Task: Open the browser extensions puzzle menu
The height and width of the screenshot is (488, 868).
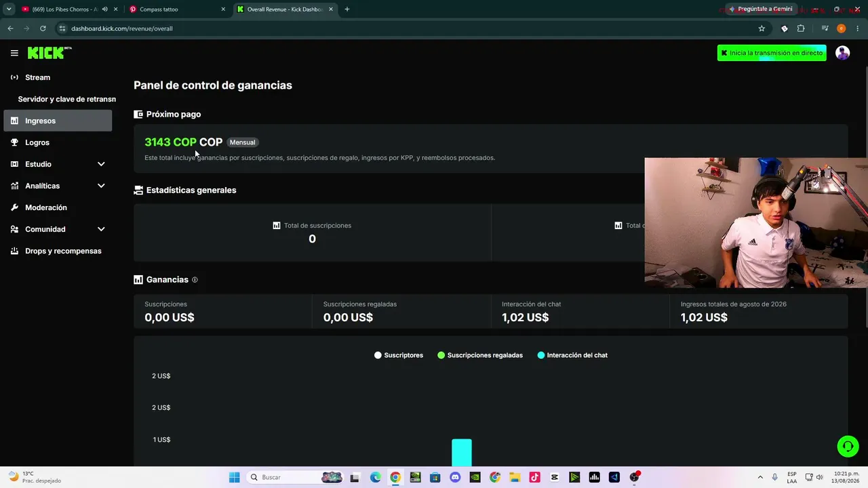Action: tap(801, 28)
